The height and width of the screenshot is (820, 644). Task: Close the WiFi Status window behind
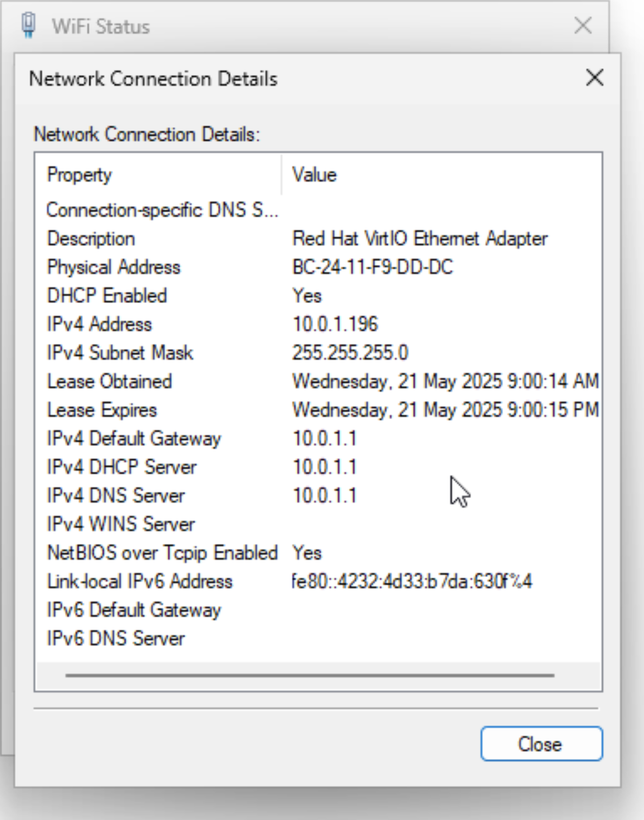click(583, 25)
